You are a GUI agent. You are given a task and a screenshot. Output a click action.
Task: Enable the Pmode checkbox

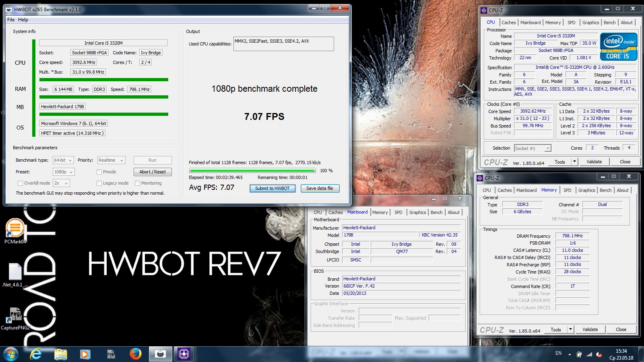[x=99, y=172]
